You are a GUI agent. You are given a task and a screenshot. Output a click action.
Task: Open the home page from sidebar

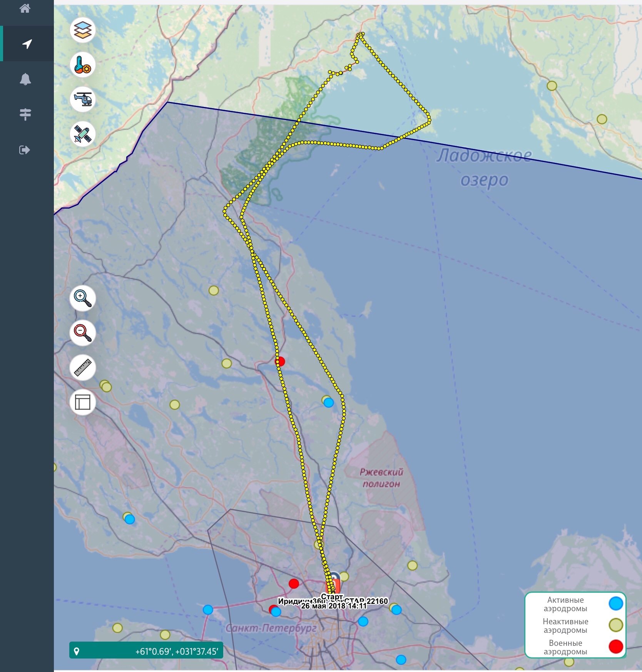click(25, 8)
